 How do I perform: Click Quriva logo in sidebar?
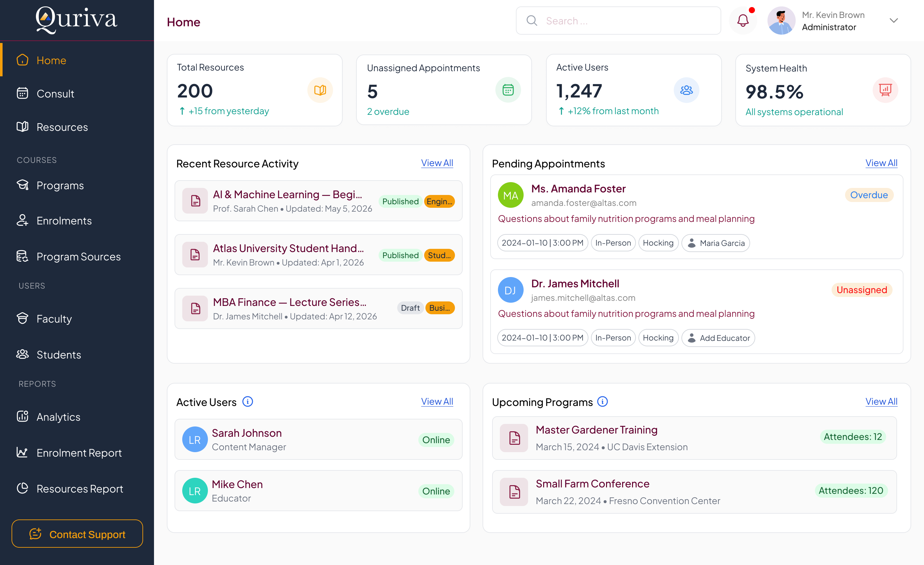tap(76, 20)
